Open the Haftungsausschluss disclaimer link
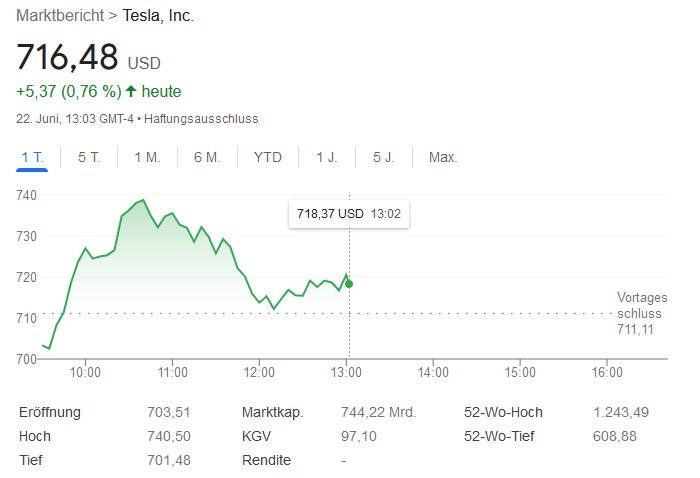The image size is (700, 478). [201, 118]
